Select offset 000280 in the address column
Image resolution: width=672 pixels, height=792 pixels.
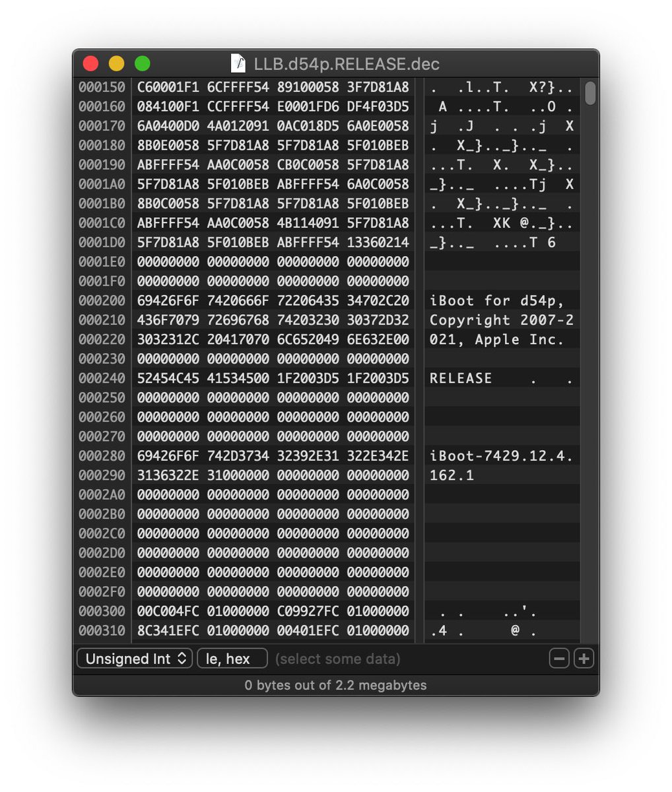pos(102,456)
